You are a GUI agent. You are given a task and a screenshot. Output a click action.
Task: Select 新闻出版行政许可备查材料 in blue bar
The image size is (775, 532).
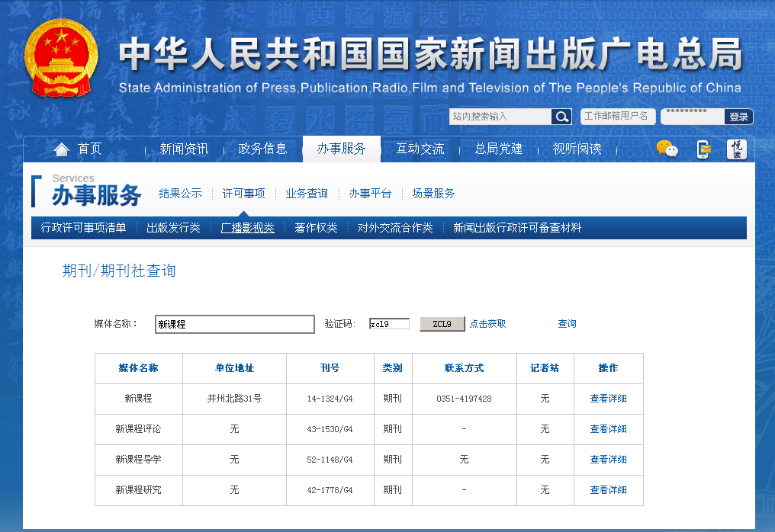pos(517,228)
